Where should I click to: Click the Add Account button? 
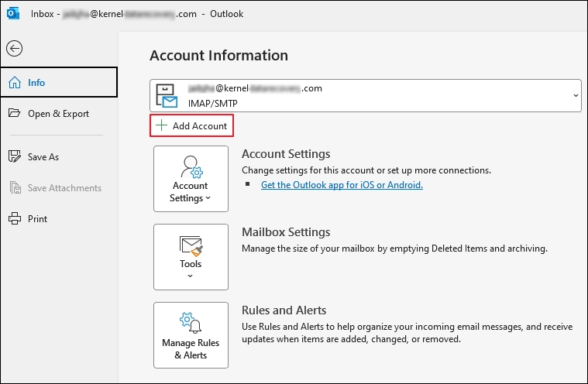click(191, 125)
